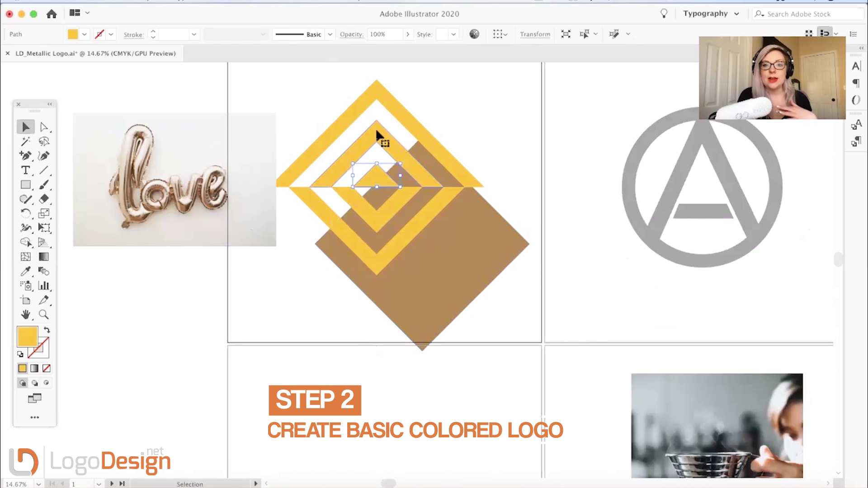
Task: Change the screen mode
Action: [34, 399]
